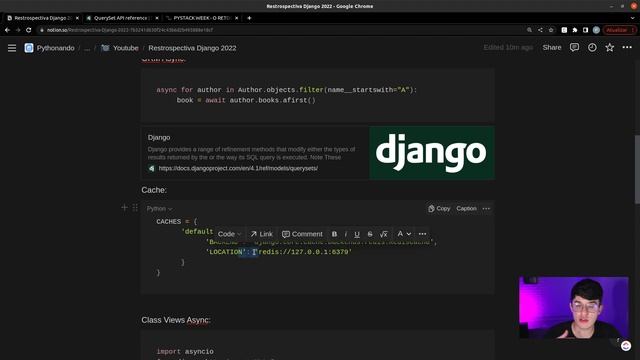The width and height of the screenshot is (640, 360).
Task: Click the Chrome zoom magnifier icon
Action: [x=529, y=30]
